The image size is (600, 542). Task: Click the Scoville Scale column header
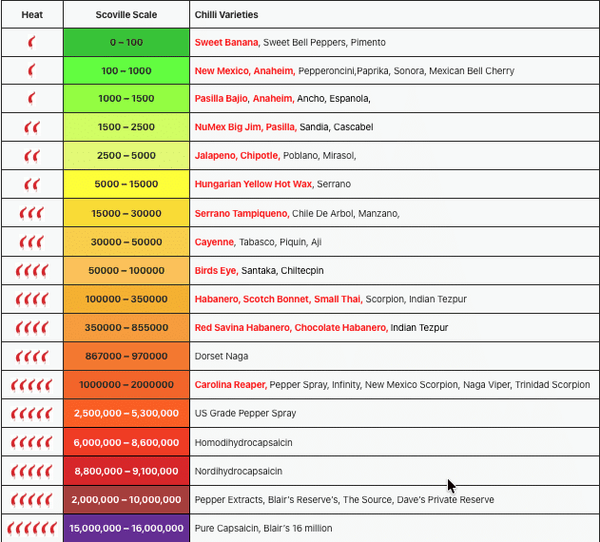click(x=126, y=15)
